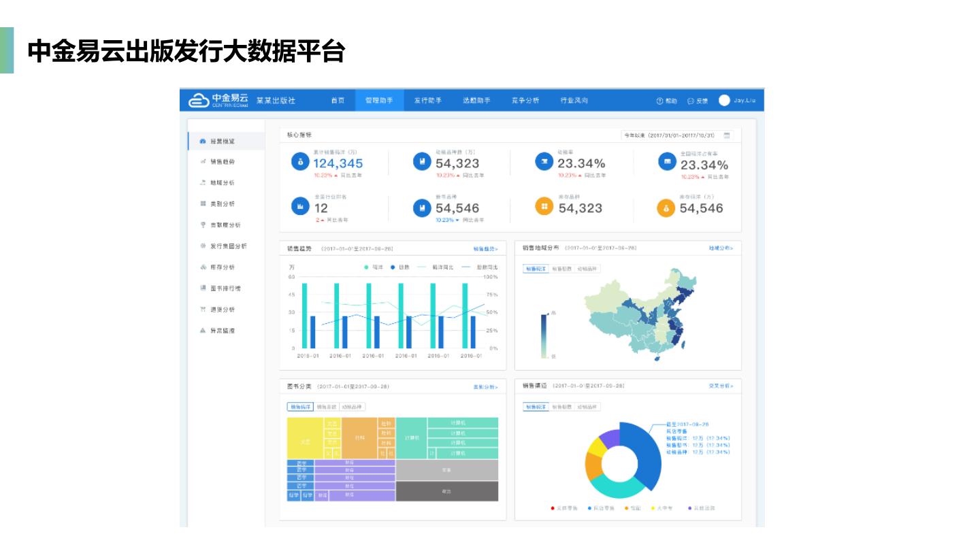Toggle the 码洋 series in trend chart legend
Image resolution: width=980 pixels, height=551 pixels.
(x=374, y=267)
